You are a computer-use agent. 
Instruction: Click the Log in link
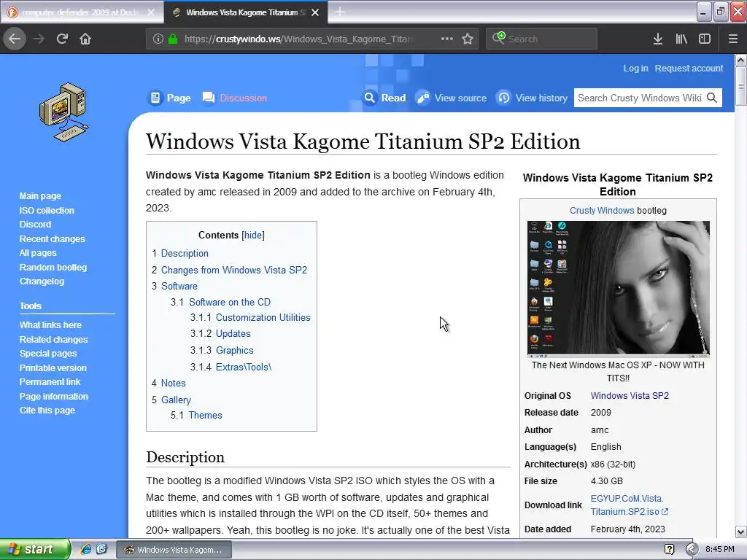635,69
